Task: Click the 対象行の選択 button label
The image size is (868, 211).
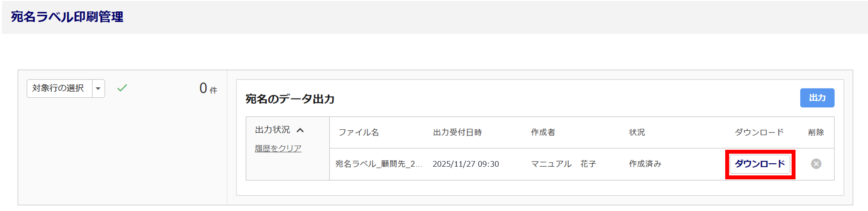Action: coord(58,88)
